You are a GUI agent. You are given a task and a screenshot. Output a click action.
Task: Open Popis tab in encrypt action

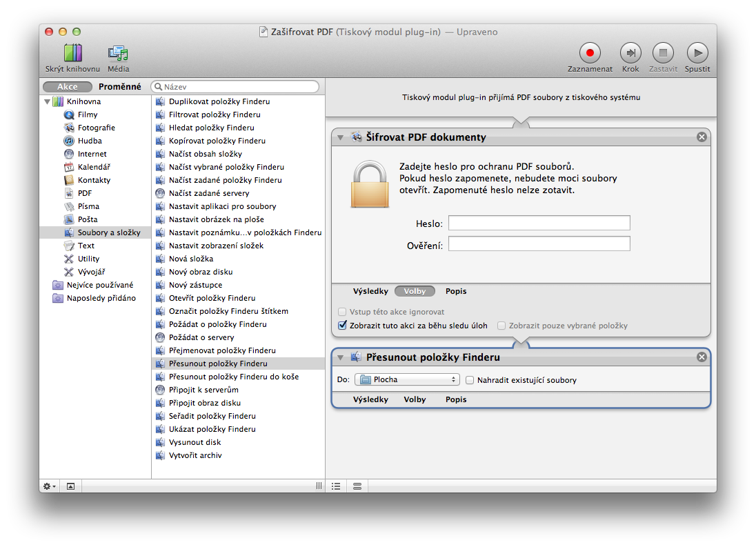coord(455,291)
